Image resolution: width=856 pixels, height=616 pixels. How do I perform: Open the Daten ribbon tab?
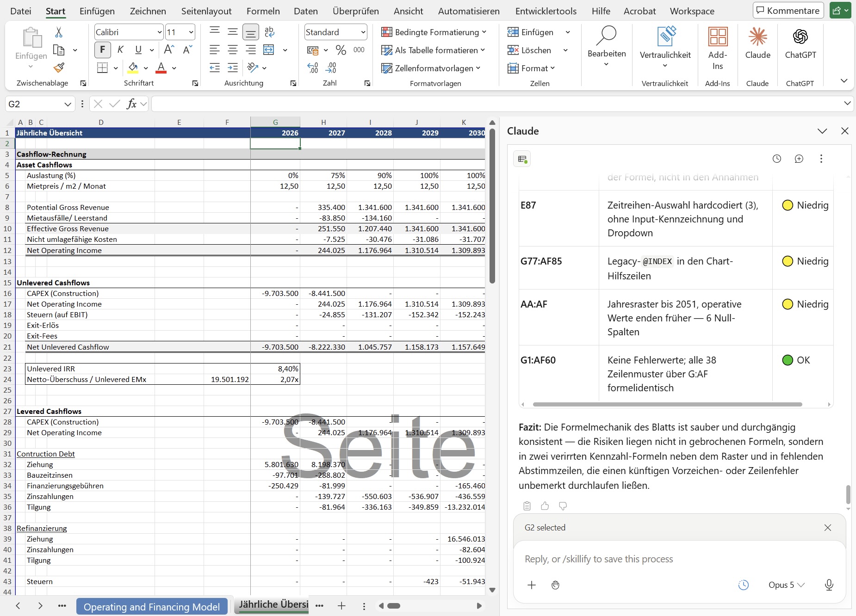[306, 11]
